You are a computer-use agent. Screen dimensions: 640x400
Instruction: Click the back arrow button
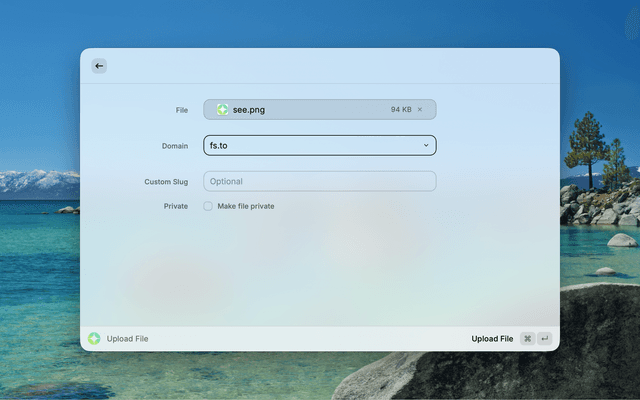coord(99,66)
